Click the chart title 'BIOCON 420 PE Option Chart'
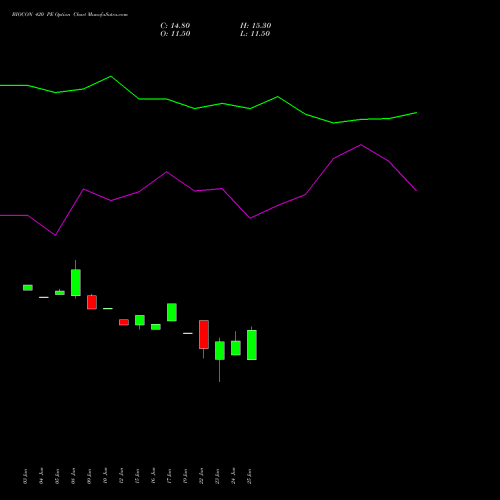The image size is (500, 500). [x=49, y=15]
